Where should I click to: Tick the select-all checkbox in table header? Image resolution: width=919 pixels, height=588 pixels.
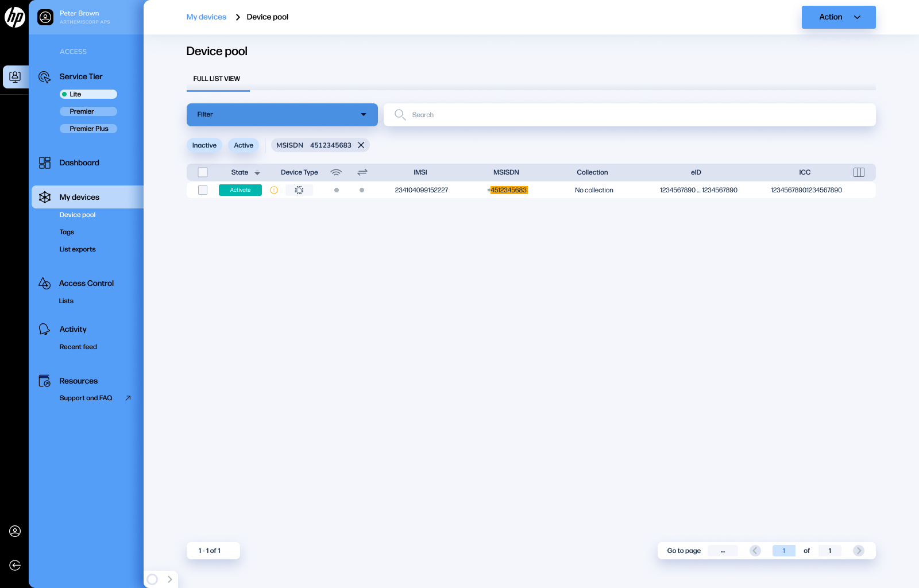[203, 172]
